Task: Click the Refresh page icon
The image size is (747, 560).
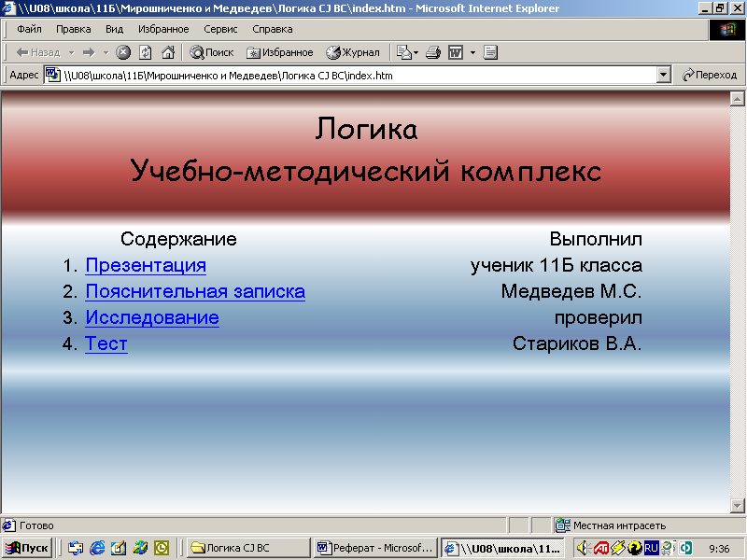Action: click(146, 52)
